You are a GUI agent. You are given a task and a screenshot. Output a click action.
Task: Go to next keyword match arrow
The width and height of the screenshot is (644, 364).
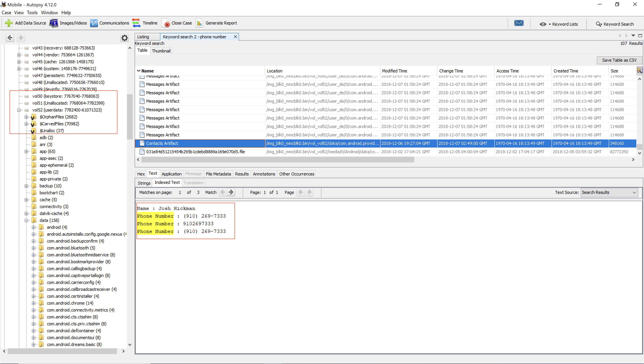coord(231,192)
